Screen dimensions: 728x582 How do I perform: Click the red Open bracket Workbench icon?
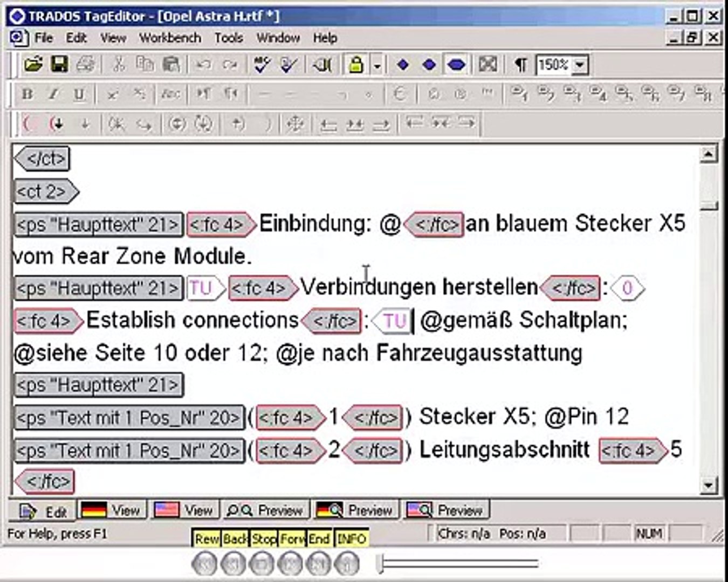(x=29, y=124)
